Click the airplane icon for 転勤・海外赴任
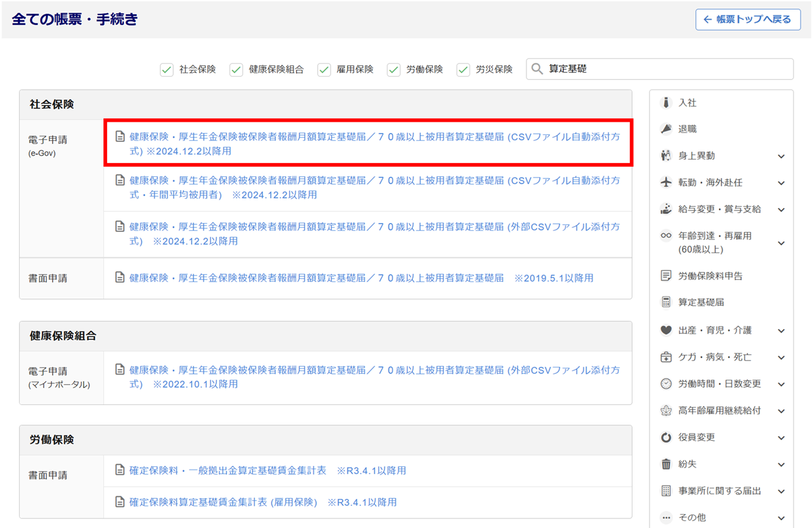The height and width of the screenshot is (528, 812). click(666, 183)
